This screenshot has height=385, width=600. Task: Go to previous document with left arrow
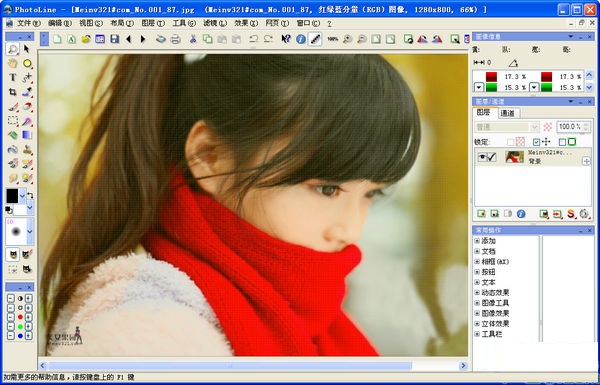pos(129,39)
